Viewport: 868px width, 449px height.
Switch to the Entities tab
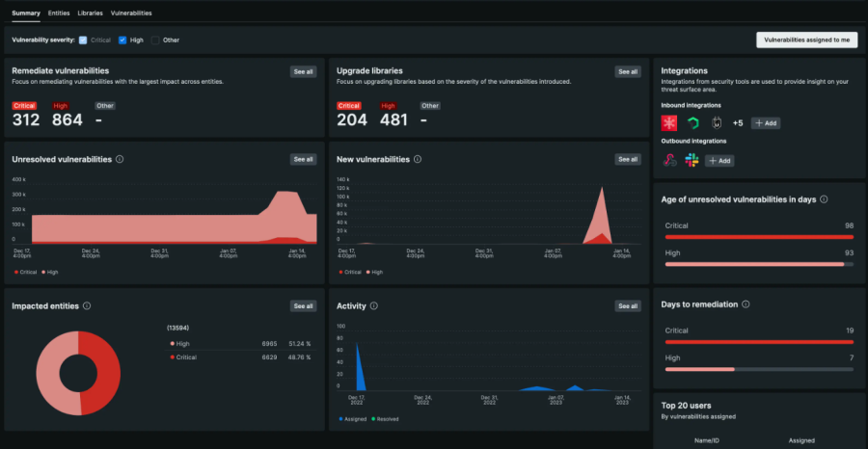point(59,13)
